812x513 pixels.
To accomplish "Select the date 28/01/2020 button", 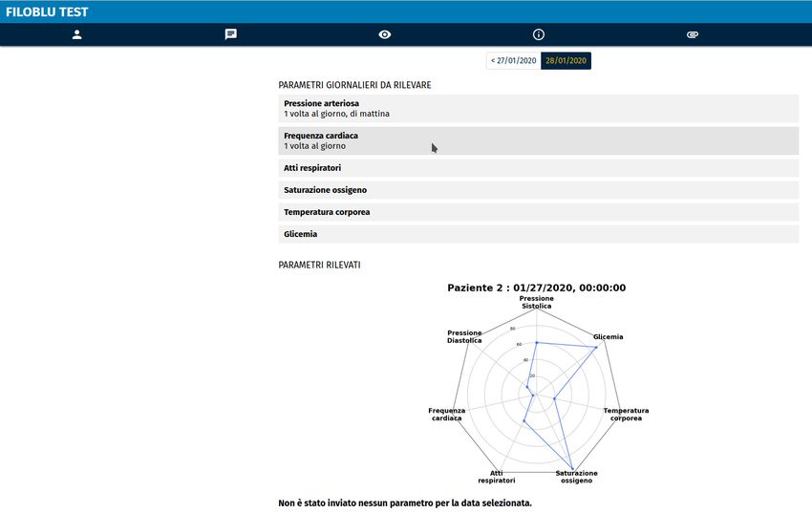I will coord(566,60).
